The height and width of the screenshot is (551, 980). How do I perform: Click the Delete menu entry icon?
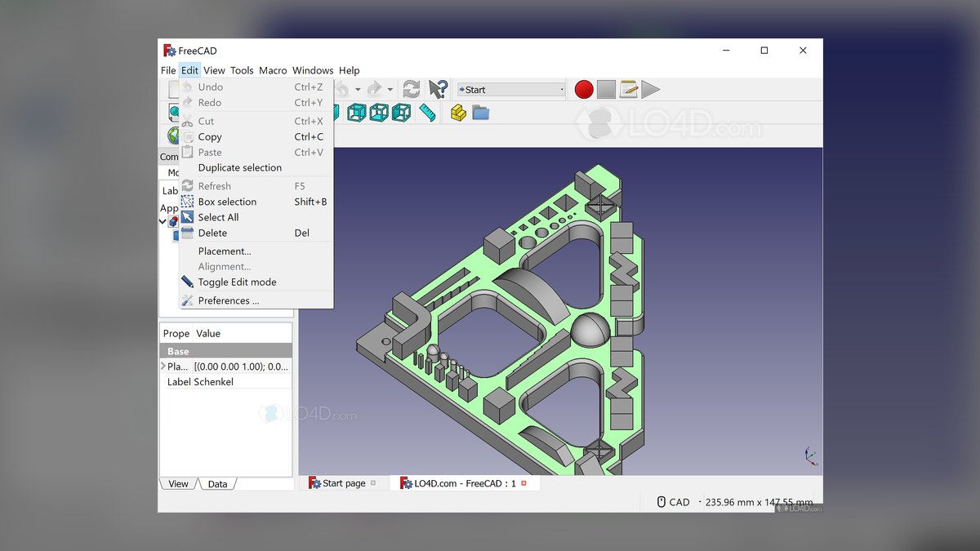(188, 233)
